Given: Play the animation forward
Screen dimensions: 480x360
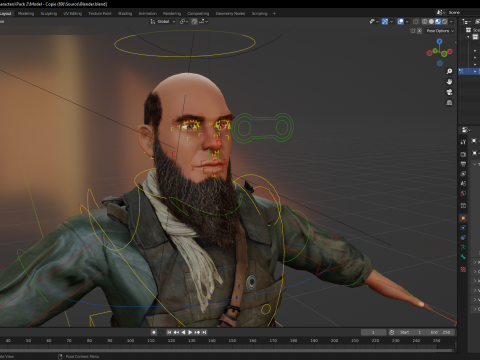Looking at the screenshot, I should 190,332.
